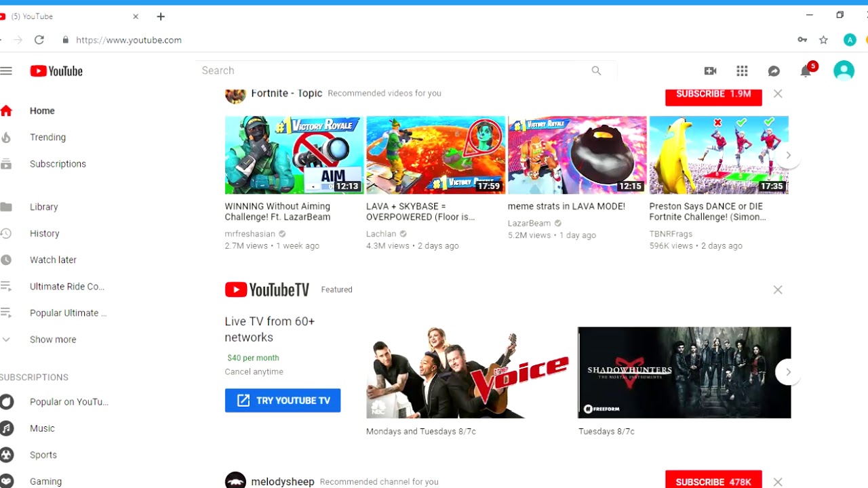This screenshot has height=488, width=868.
Task: Click the saved passwords key icon
Action: 802,40
